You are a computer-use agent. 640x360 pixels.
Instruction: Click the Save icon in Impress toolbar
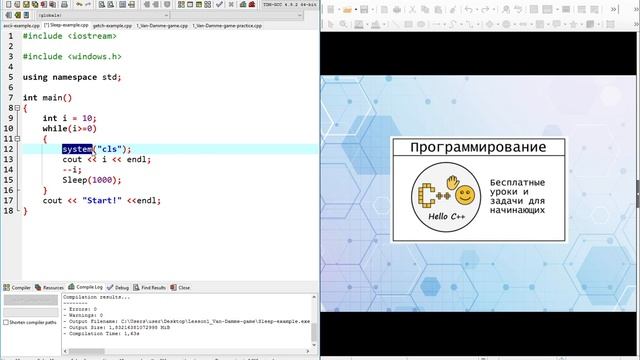click(x=364, y=9)
